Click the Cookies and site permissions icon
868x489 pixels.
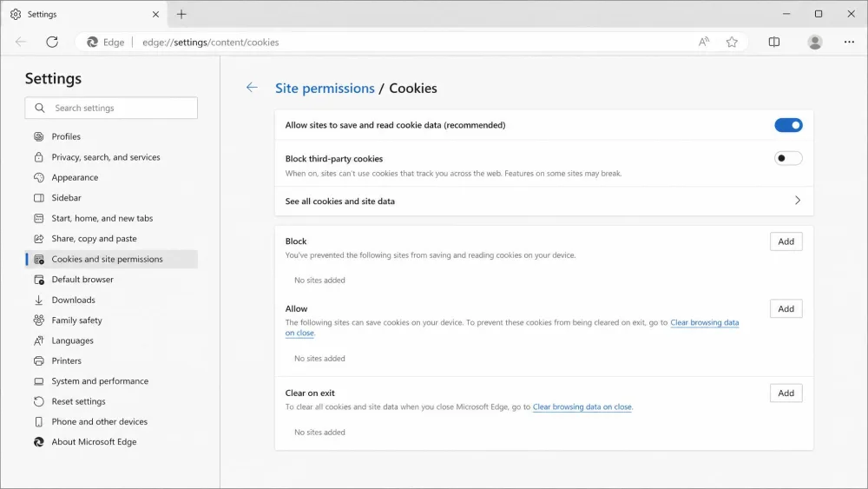coord(39,259)
